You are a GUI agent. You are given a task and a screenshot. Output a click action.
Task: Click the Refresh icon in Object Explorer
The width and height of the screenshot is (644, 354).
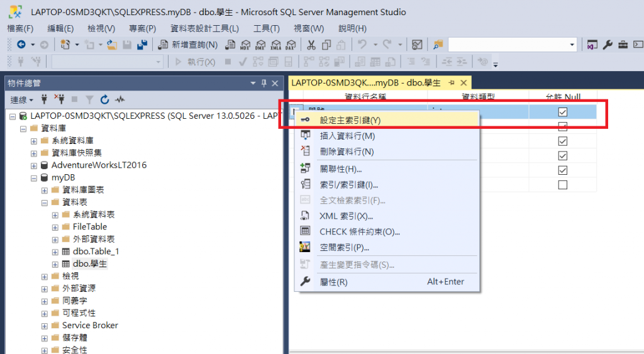coord(104,99)
